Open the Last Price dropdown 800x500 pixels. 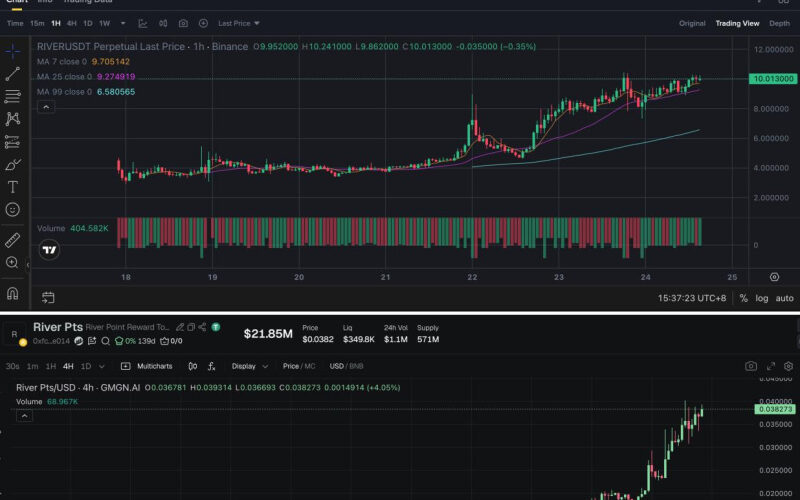coord(238,23)
